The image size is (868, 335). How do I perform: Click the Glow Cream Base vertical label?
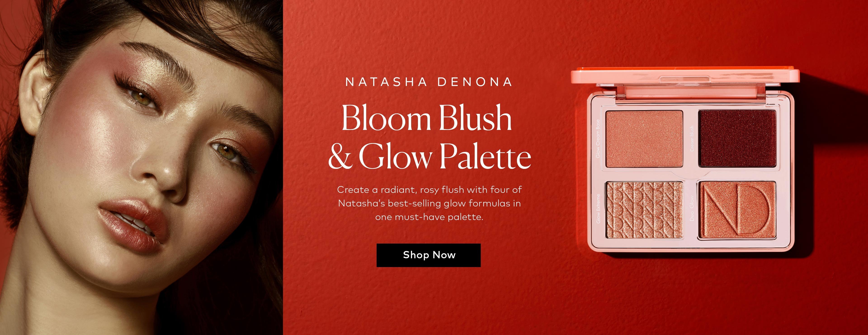(598, 138)
